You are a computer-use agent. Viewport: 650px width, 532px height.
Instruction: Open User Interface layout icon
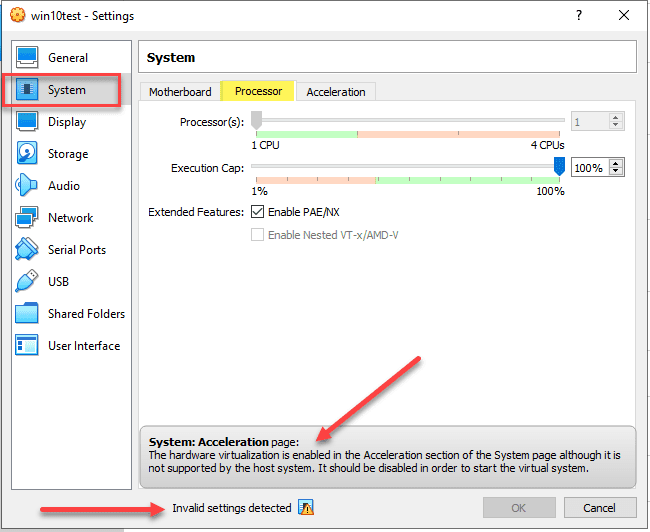[x=27, y=345]
